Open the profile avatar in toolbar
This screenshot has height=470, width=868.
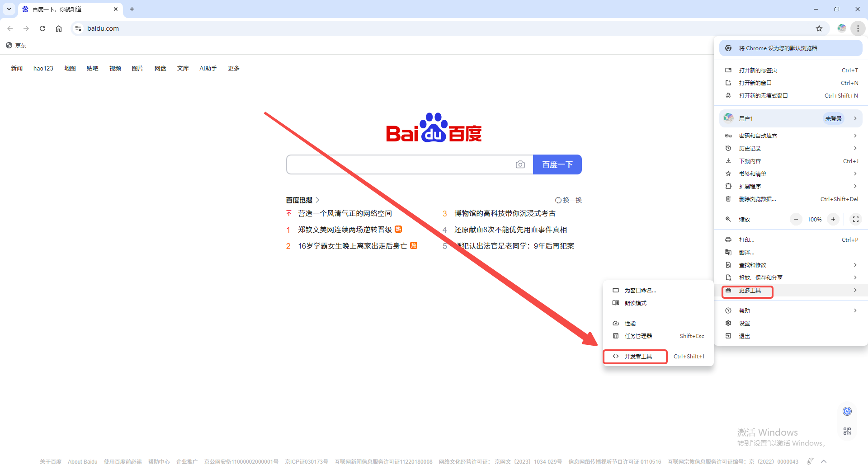pyautogui.click(x=842, y=28)
